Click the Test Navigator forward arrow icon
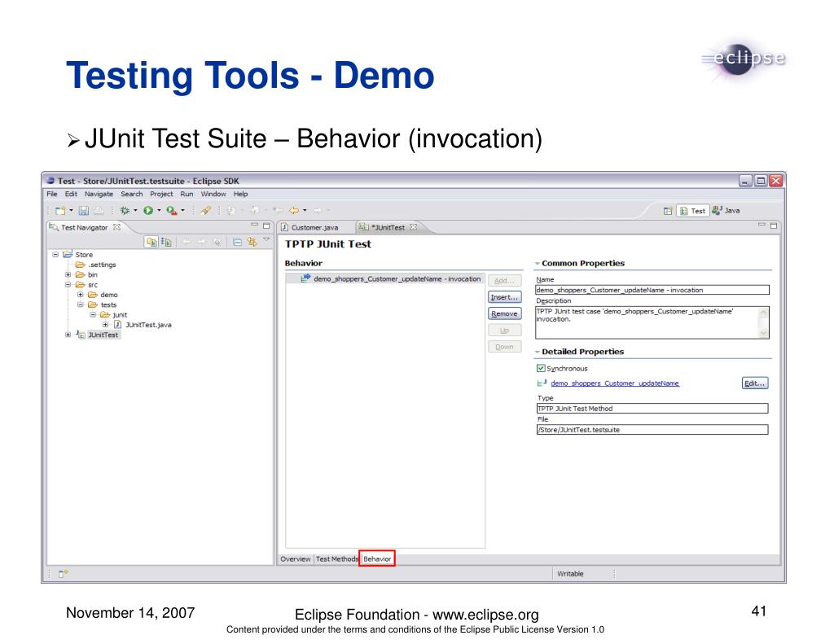This screenshot has height=644, width=834. point(201,242)
